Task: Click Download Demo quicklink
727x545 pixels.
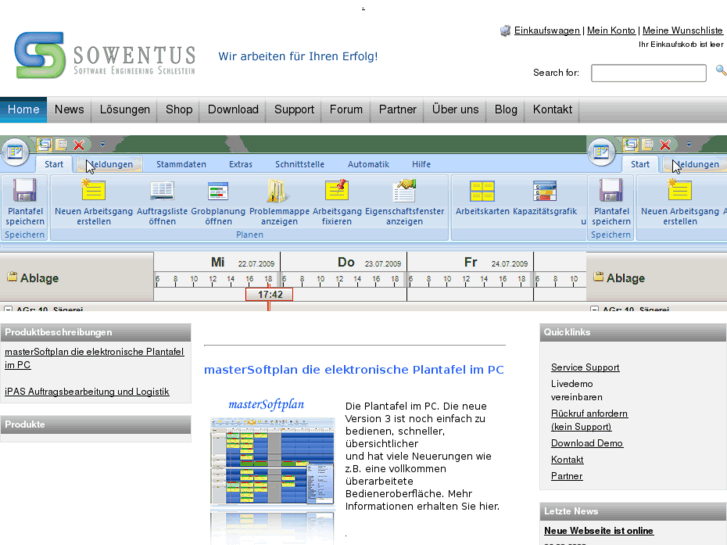Action: click(x=587, y=443)
